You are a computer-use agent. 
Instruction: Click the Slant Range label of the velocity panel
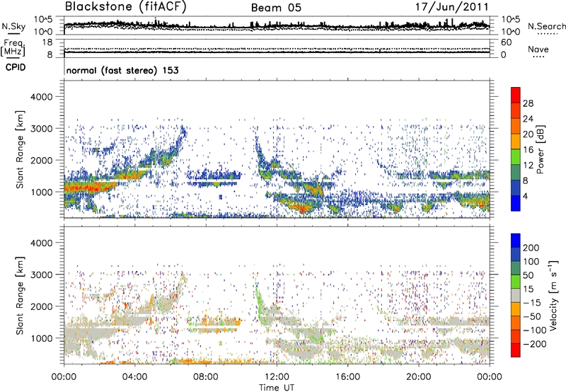(x=20, y=295)
